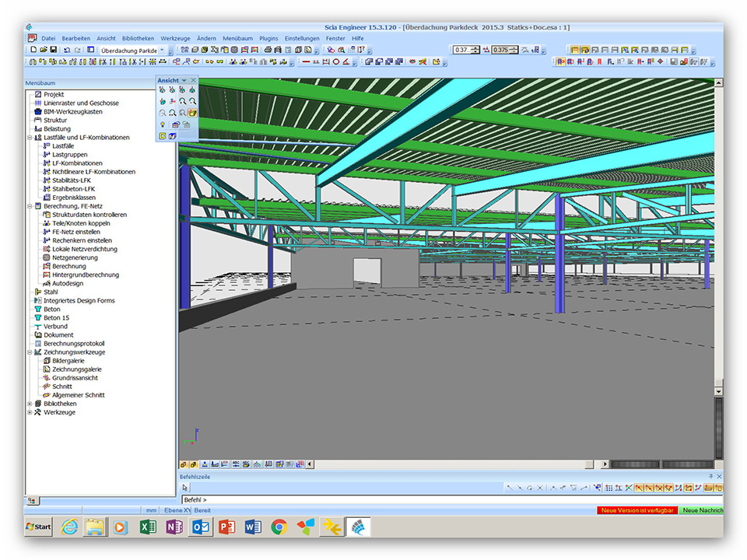Select Netzgenerierung in the Menübaum tree
Image resolution: width=747 pixels, height=560 pixels.
[73, 257]
